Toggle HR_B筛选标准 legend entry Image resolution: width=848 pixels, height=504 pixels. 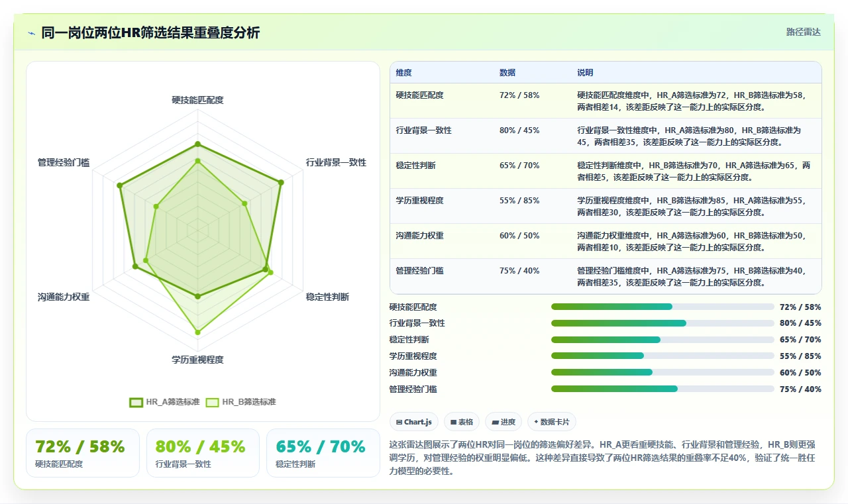pyautogui.click(x=240, y=402)
